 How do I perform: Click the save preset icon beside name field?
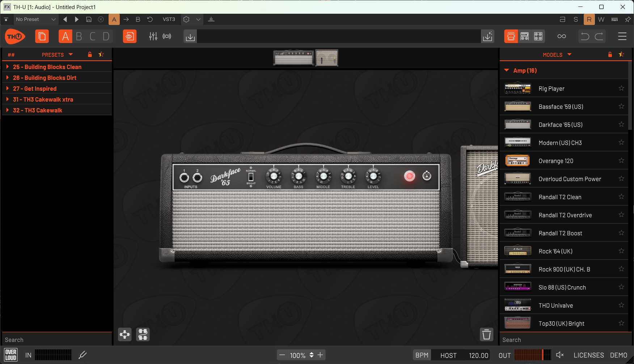pyautogui.click(x=488, y=37)
